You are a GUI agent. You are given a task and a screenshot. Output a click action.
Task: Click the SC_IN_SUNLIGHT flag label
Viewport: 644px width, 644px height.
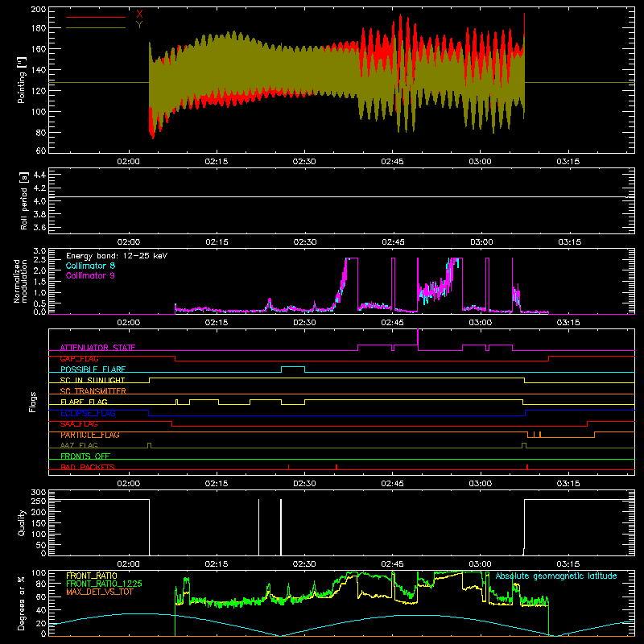[x=93, y=380]
